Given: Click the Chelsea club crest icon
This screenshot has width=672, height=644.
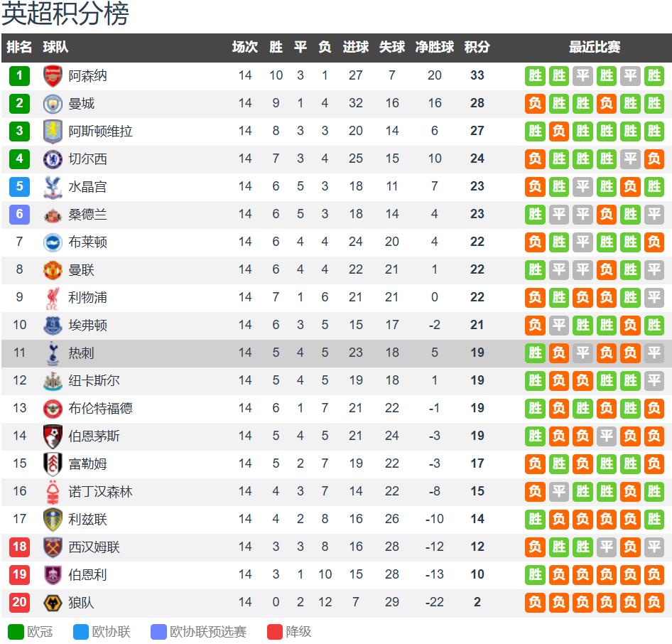Looking at the screenshot, I should point(53,159).
